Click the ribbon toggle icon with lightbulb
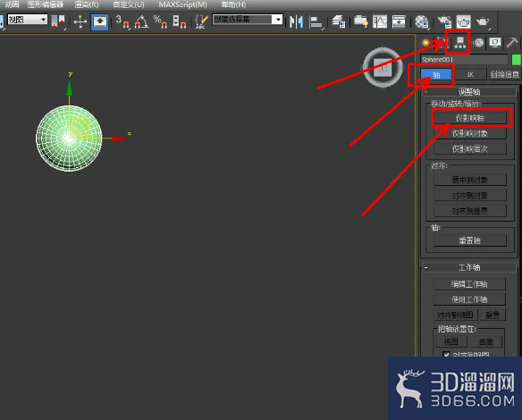 (x=360, y=22)
